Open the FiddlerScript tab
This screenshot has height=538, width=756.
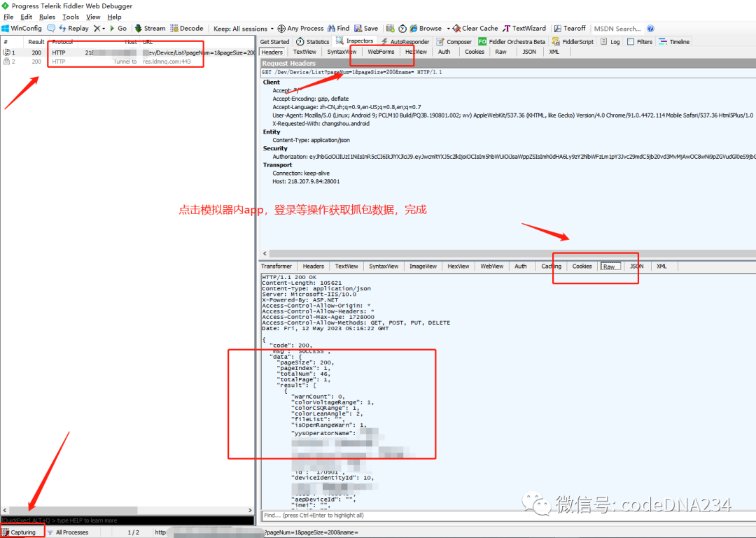point(573,42)
